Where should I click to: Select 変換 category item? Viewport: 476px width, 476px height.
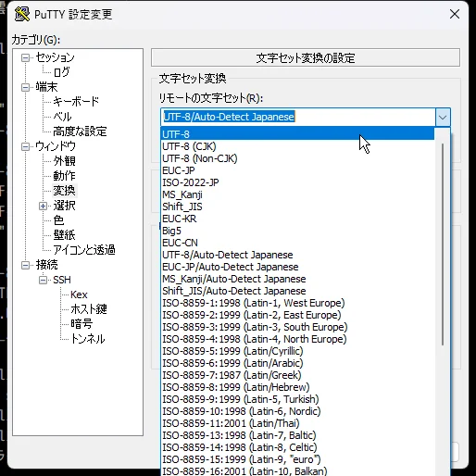(64, 191)
